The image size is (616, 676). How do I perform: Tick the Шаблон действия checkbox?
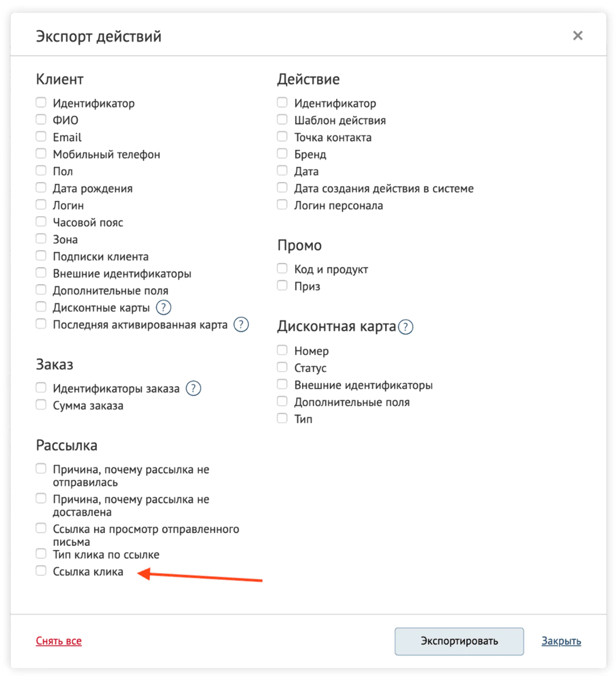tap(282, 120)
